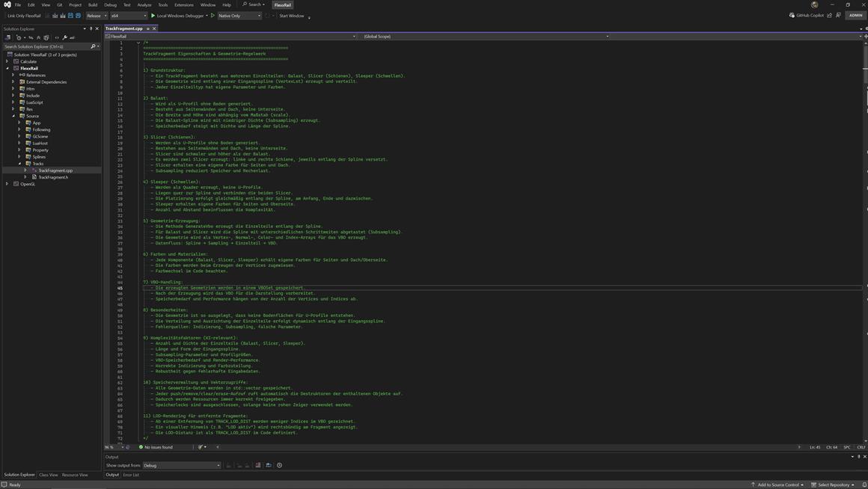Open the Build menu
The image size is (868, 489).
pos(93,4)
